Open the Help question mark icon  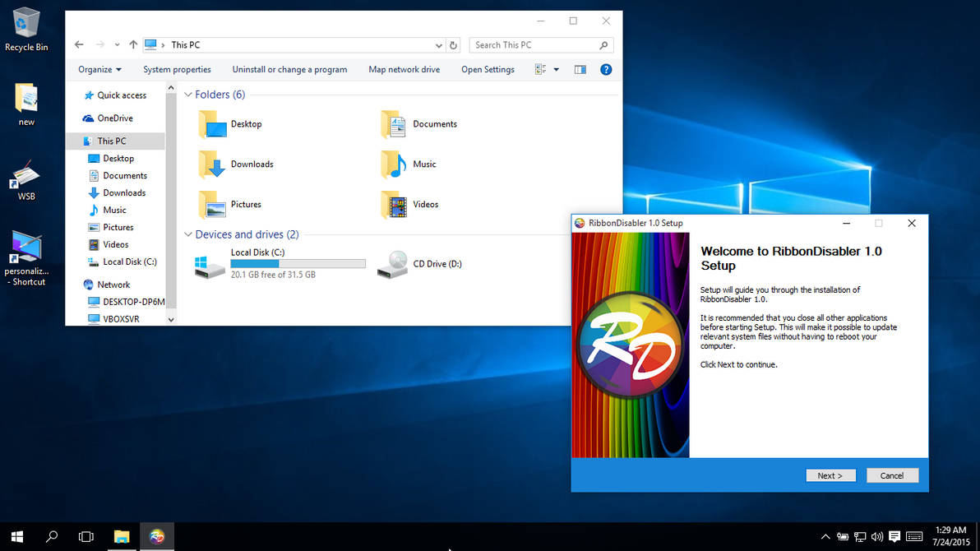[x=606, y=69]
